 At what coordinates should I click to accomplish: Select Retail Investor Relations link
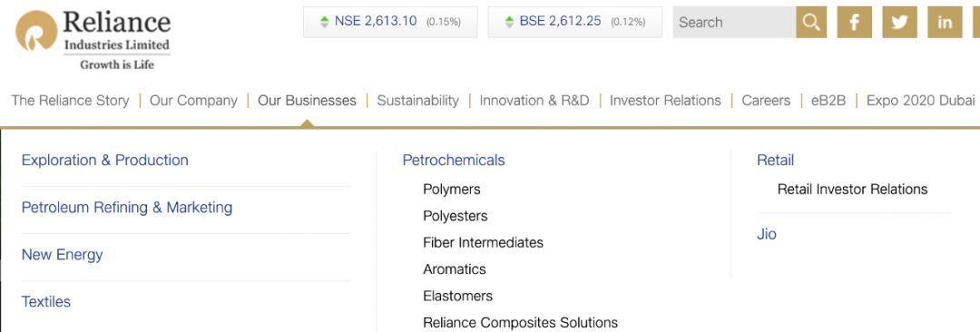point(852,189)
